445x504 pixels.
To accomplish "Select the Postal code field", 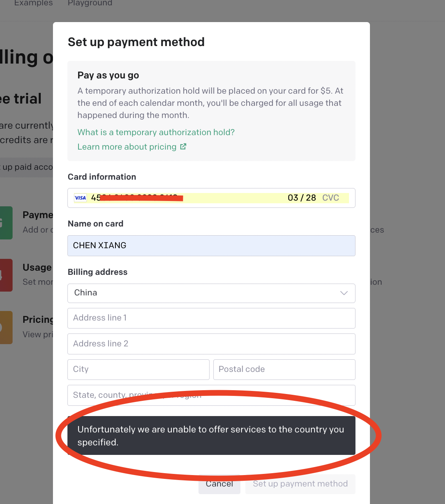I will (x=284, y=370).
